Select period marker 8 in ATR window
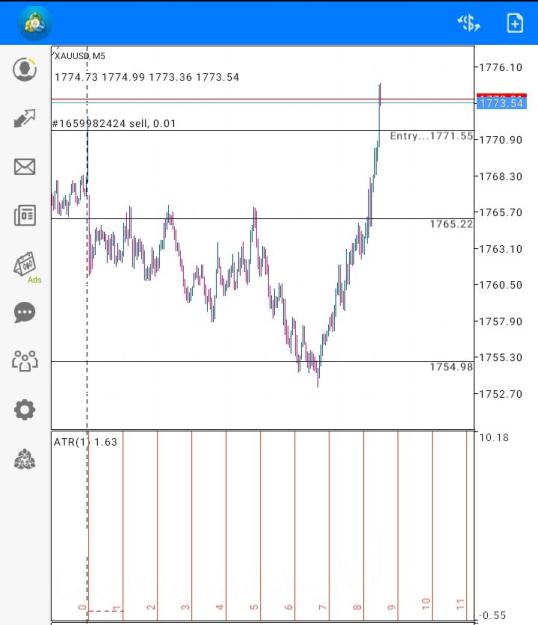538x625 pixels. pyautogui.click(x=357, y=607)
